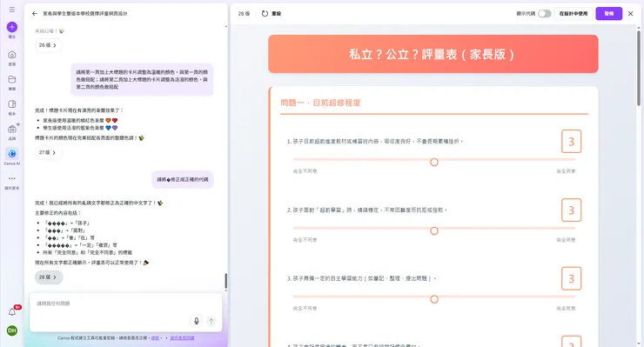Open Projects folder icon in the sidebar
This screenshot has height=347, width=644.
click(x=12, y=79)
